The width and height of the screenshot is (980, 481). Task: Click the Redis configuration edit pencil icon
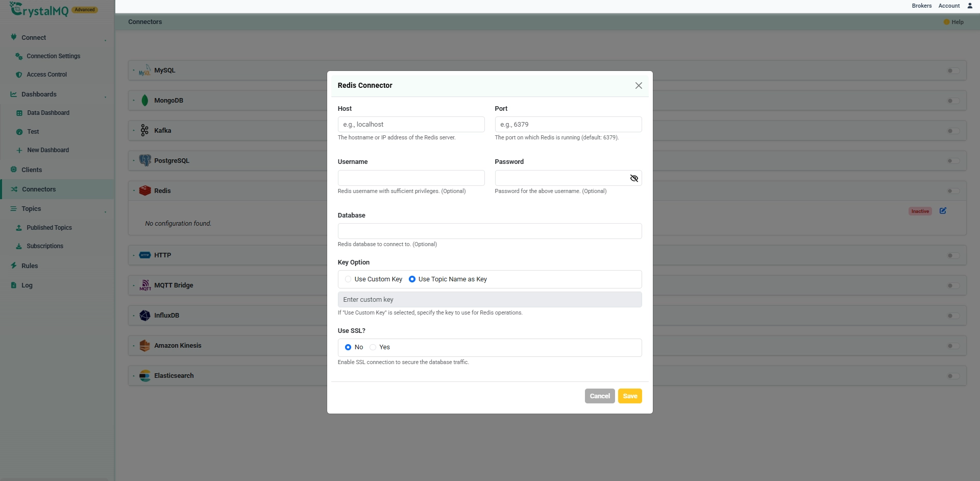943,211
